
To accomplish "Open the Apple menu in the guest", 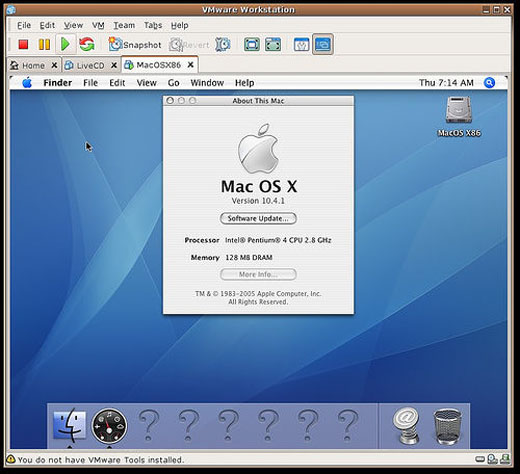I will (27, 82).
